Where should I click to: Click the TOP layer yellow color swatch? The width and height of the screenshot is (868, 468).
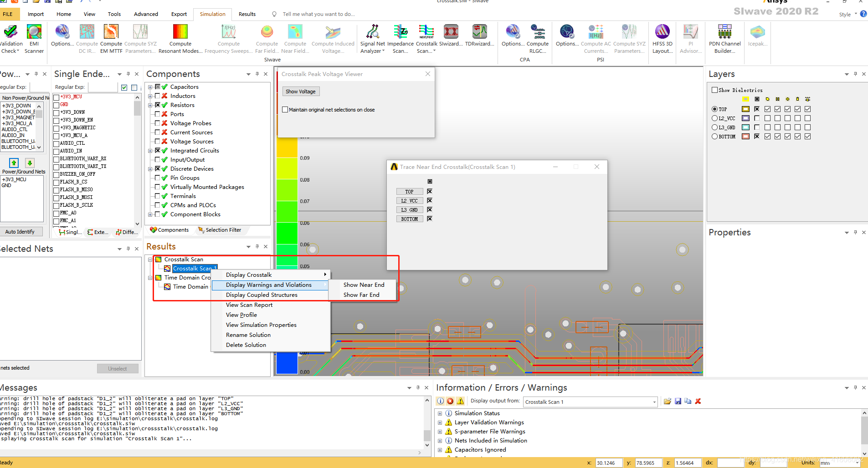pyautogui.click(x=745, y=109)
